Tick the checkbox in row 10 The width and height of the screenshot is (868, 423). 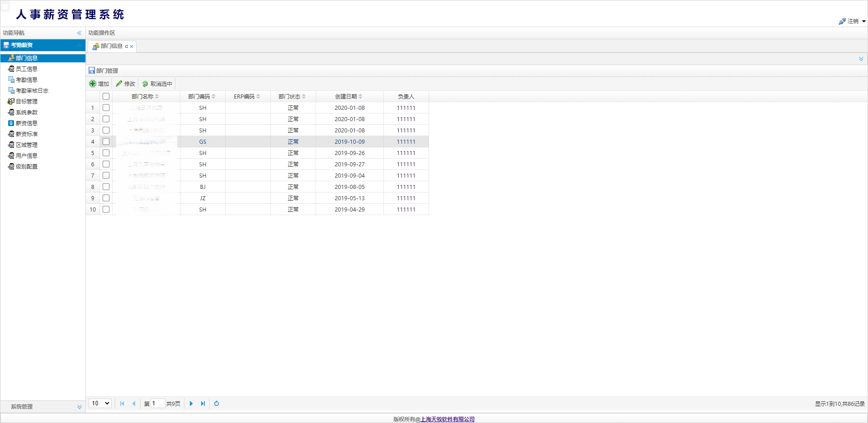106,209
